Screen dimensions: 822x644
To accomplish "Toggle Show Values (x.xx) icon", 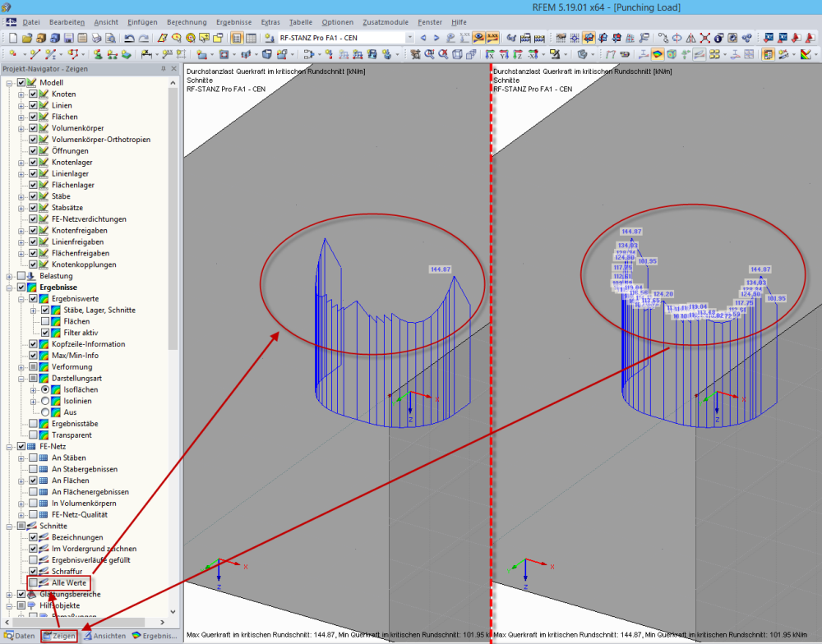I will [492, 38].
